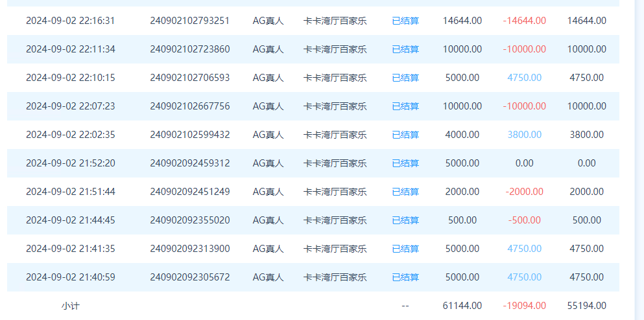Screen dimensions: 644x320
Task: Click subtotal valid bet 55194.00
Action: click(x=586, y=306)
